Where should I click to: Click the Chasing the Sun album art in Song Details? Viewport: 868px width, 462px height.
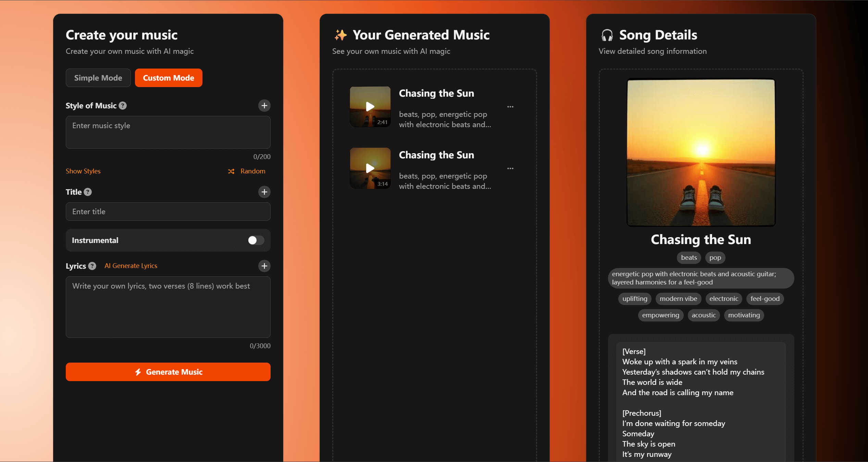(700, 153)
